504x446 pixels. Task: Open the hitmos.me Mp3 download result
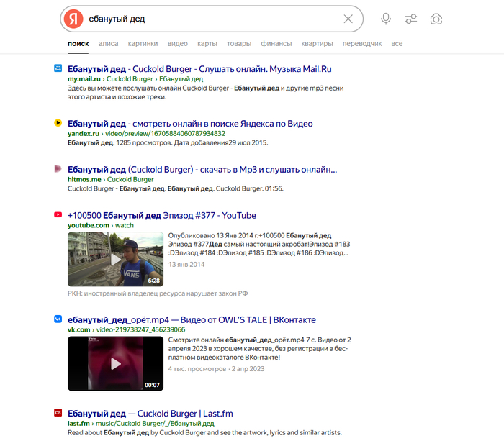click(x=202, y=170)
